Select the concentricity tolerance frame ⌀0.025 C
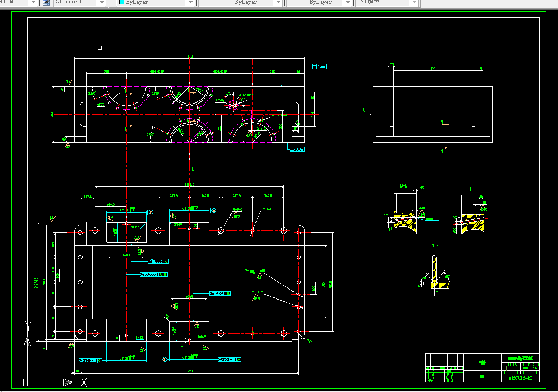558x392 pixels. click(90, 361)
